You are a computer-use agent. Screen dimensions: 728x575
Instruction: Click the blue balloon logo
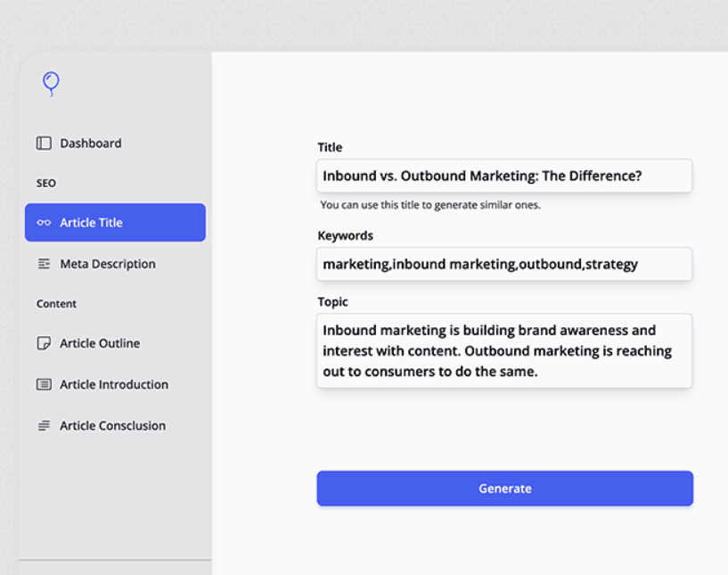tap(51, 84)
